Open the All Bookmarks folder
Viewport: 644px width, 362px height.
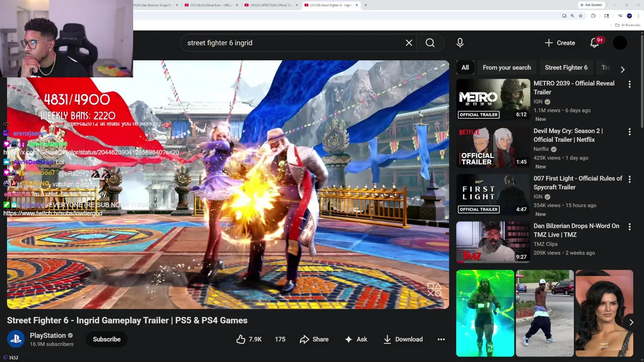coord(628,25)
